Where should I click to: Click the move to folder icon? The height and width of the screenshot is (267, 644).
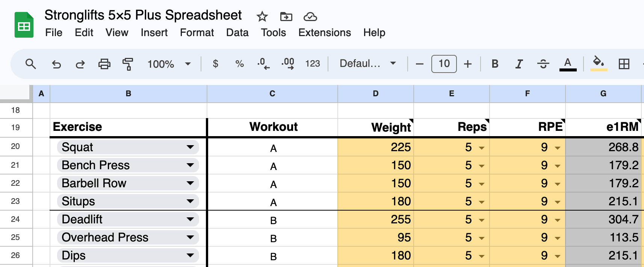(286, 17)
